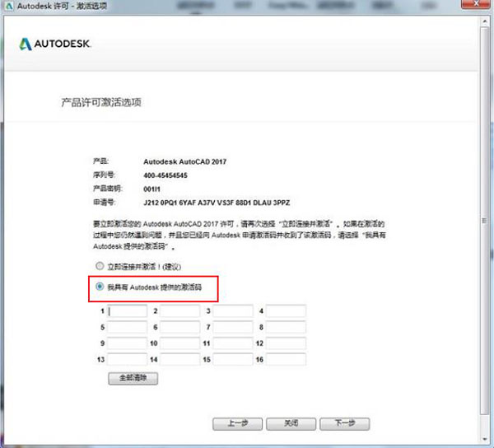Close the Autodesk licensing window
The width and height of the screenshot is (494, 448).
coord(477,4)
